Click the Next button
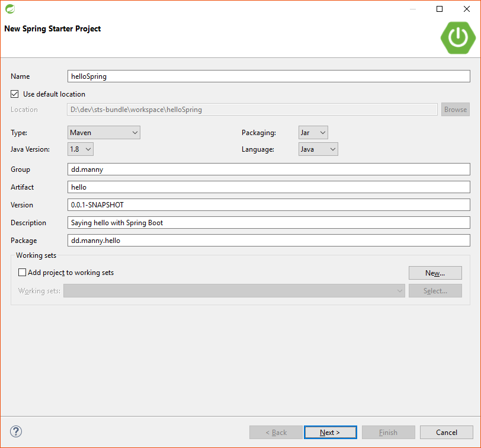 click(x=331, y=433)
